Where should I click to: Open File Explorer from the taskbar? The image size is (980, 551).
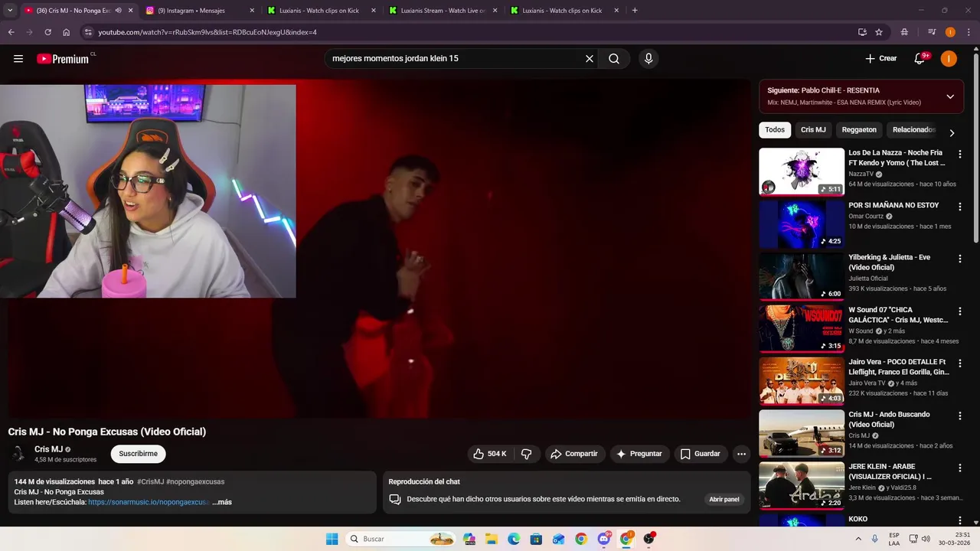click(492, 539)
